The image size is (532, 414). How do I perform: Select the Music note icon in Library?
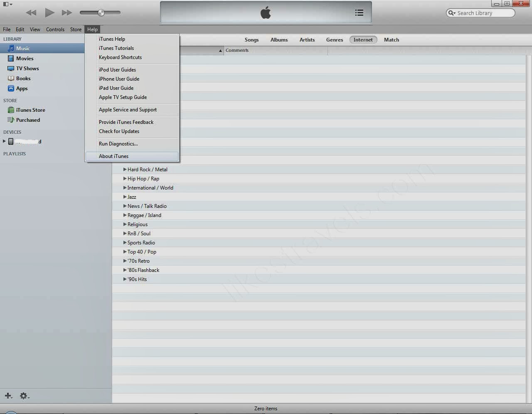click(11, 48)
